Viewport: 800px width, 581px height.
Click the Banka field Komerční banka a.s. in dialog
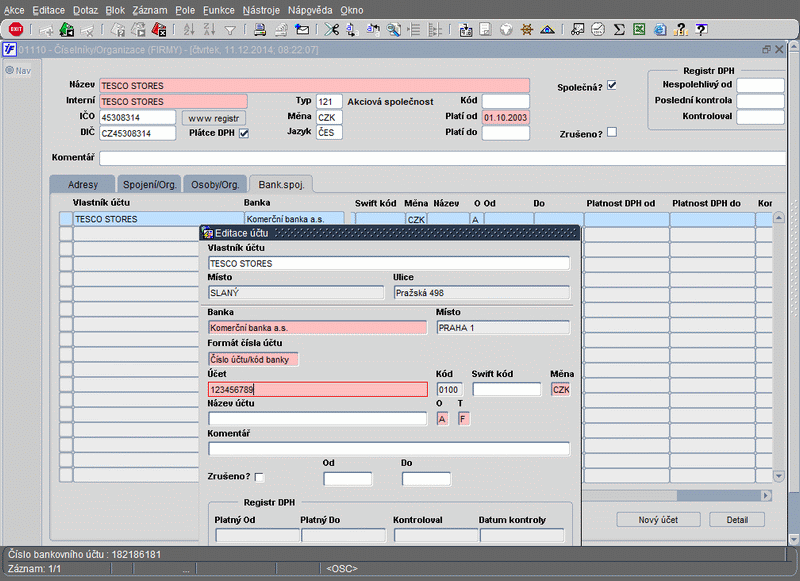pyautogui.click(x=317, y=327)
